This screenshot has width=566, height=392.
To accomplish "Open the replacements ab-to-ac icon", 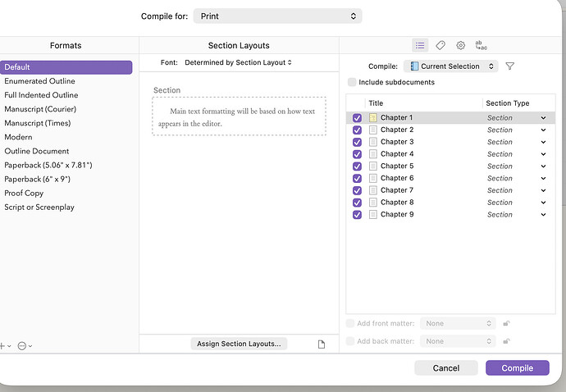I will pyautogui.click(x=482, y=45).
